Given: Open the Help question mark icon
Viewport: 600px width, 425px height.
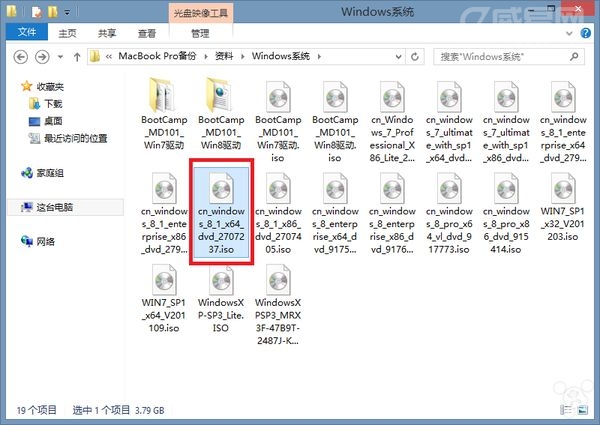Looking at the screenshot, I should pyautogui.click(x=585, y=33).
